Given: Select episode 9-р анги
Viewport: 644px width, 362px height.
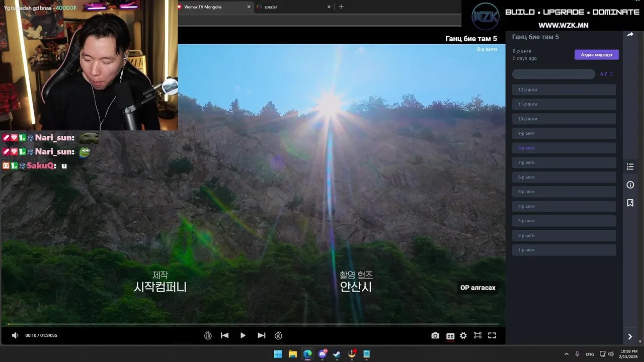Looking at the screenshot, I should point(564,133).
